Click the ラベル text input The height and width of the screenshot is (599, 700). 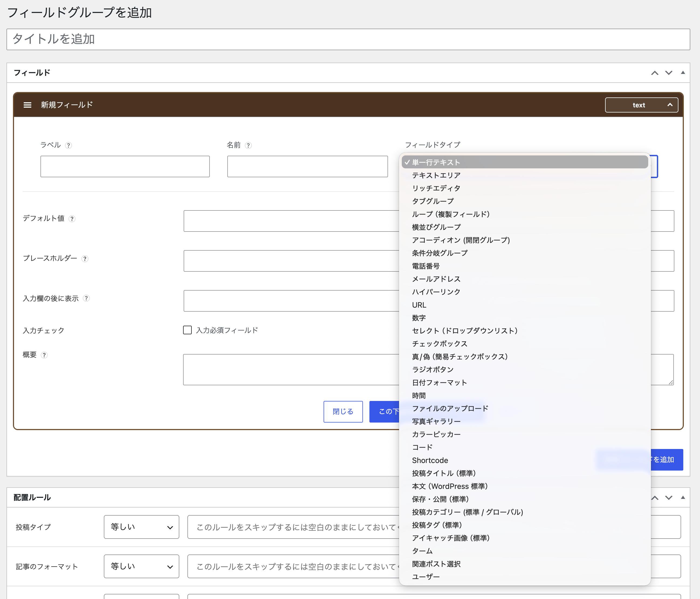[x=125, y=166]
